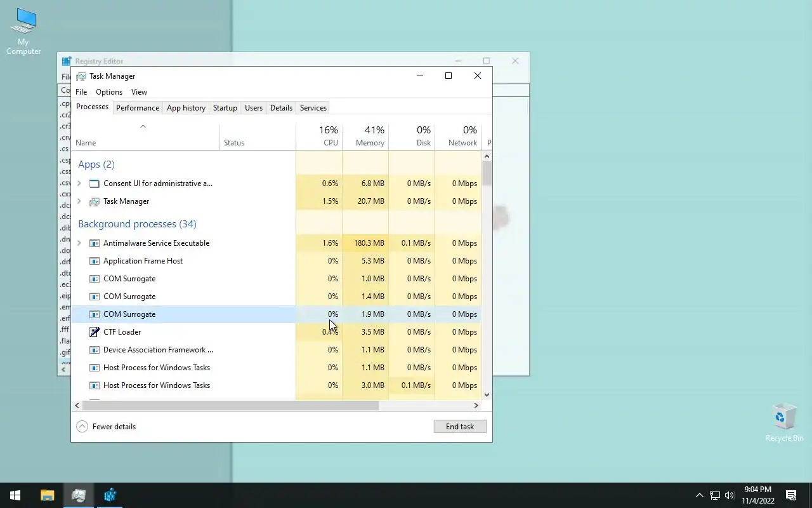Viewport: 812px width, 508px height.
Task: Sort by the CPU column header
Action: point(319,137)
